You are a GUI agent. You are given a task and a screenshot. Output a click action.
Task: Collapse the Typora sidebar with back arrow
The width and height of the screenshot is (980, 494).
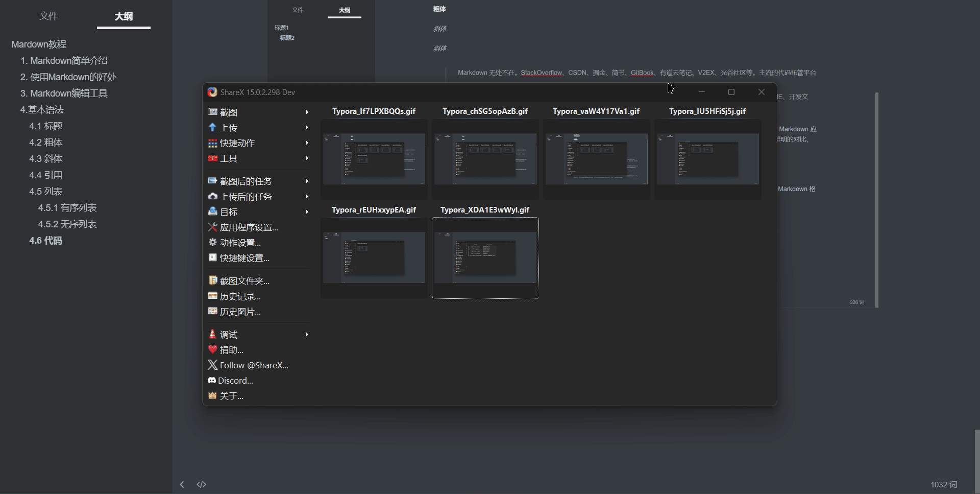182,484
